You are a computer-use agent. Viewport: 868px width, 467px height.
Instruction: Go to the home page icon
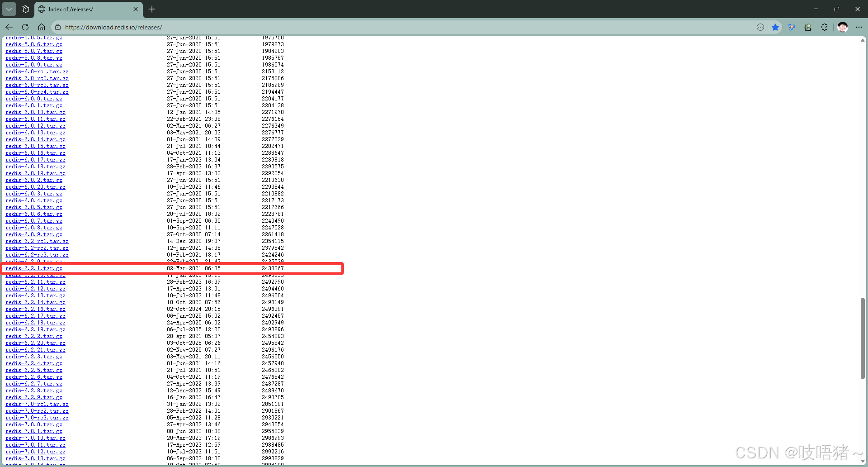42,27
